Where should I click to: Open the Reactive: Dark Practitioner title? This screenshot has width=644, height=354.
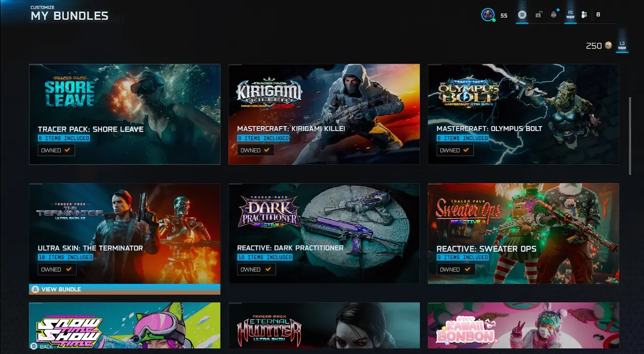(x=290, y=248)
